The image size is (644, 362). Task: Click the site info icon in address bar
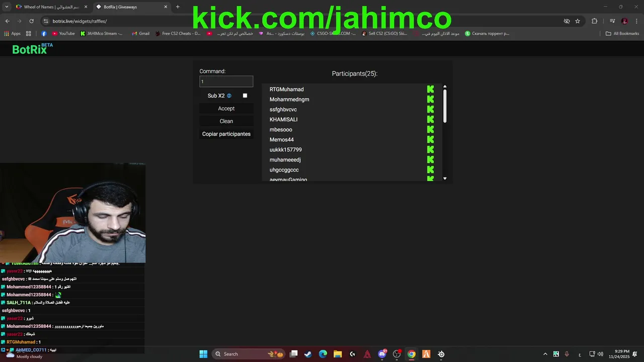pos(46,21)
